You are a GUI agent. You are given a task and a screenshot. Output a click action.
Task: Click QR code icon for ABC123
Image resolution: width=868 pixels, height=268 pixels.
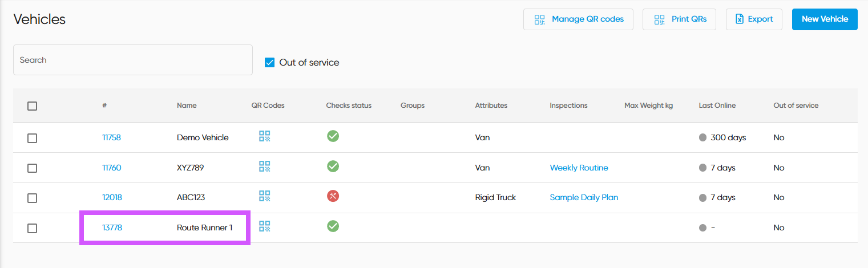[264, 196]
